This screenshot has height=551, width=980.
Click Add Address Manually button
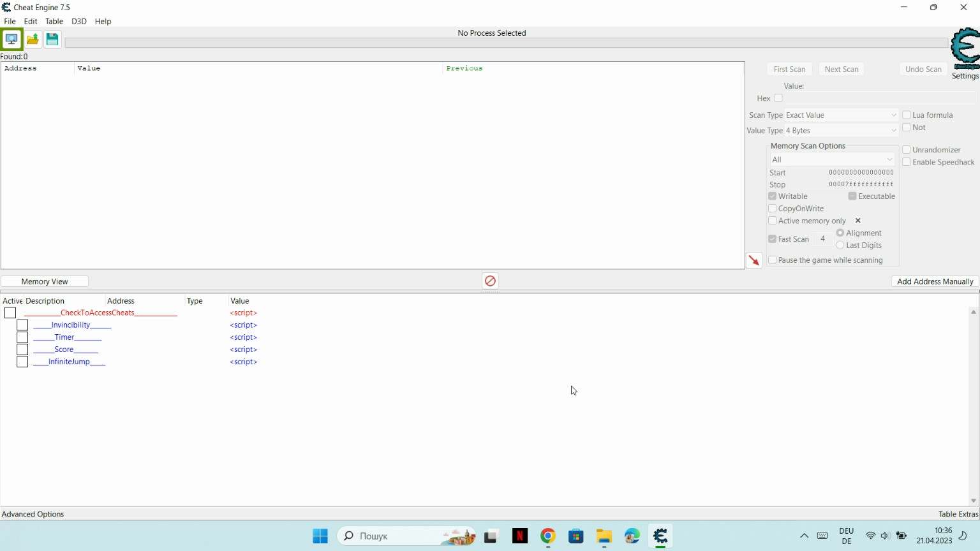coord(935,281)
